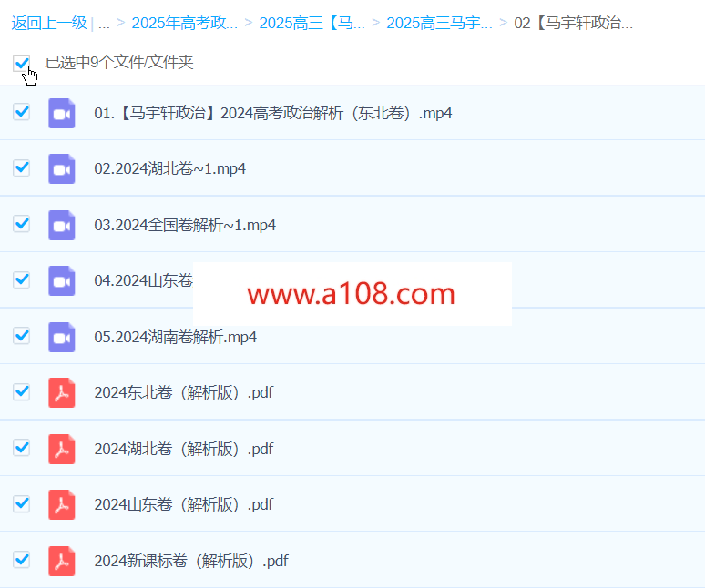Click PDF icon of 2024湖北卷（解析版）.pdf
This screenshot has height=588, width=705.
pyautogui.click(x=62, y=449)
